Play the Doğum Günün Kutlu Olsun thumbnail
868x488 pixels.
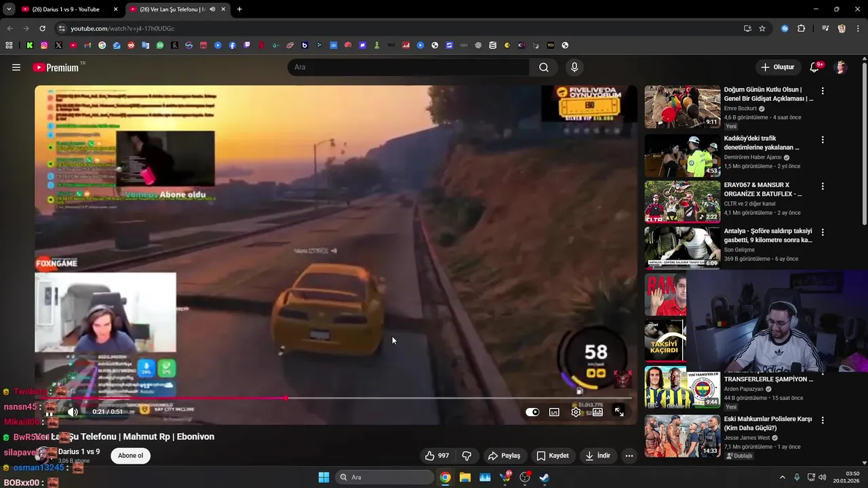point(682,106)
